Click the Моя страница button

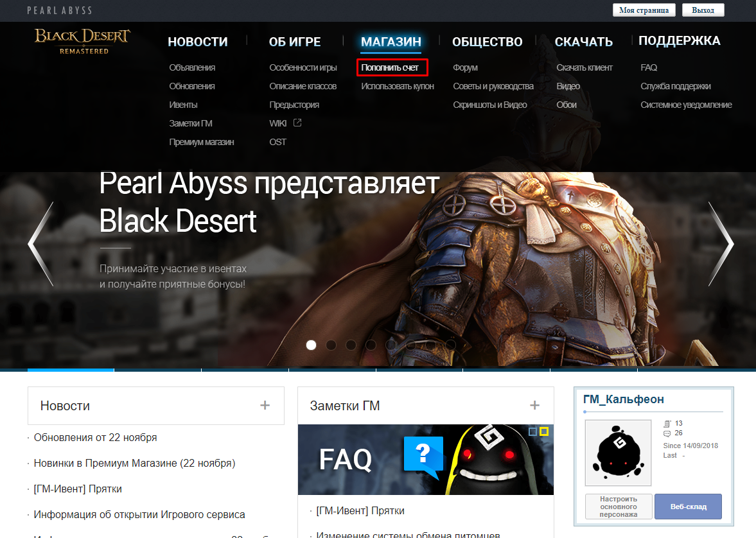644,10
